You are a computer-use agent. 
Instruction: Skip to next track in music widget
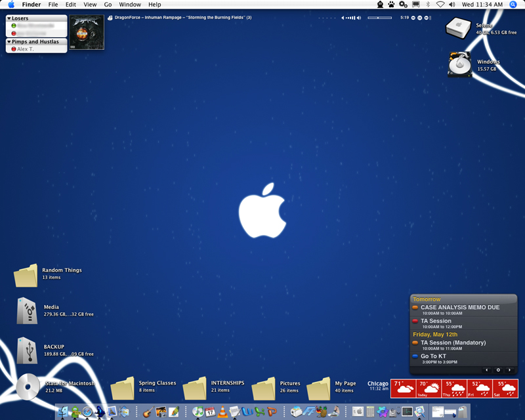pos(427,18)
